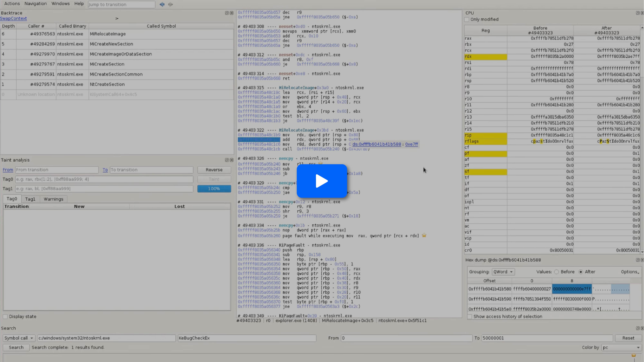
Task: Click the 100% taint progress bar
Action: tap(214, 189)
